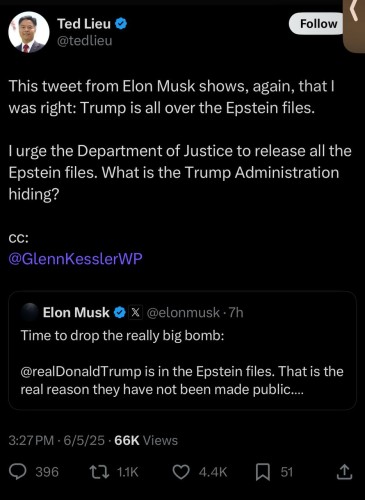Image resolution: width=365 pixels, height=500 pixels.
Task: Click Ted Lieu's blue verified badge
Action: (121, 24)
